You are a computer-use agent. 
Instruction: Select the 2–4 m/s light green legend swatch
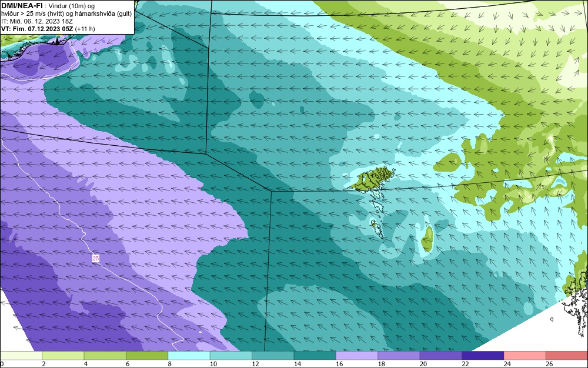tap(63, 356)
